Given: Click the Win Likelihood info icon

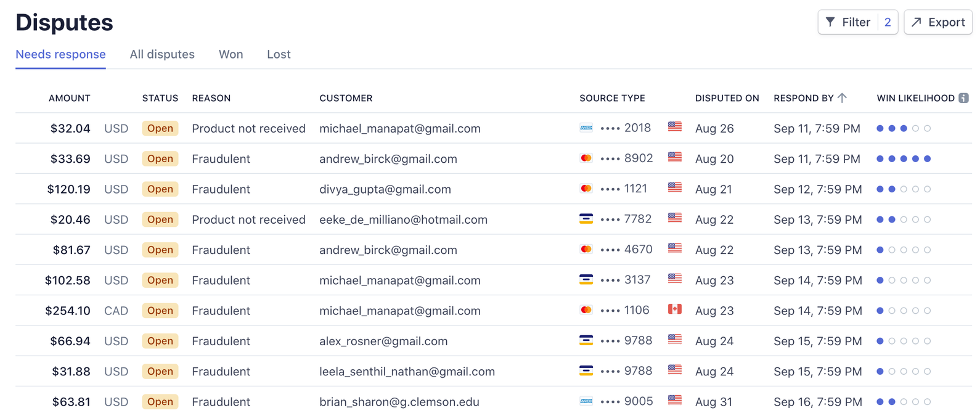Looking at the screenshot, I should tap(963, 98).
